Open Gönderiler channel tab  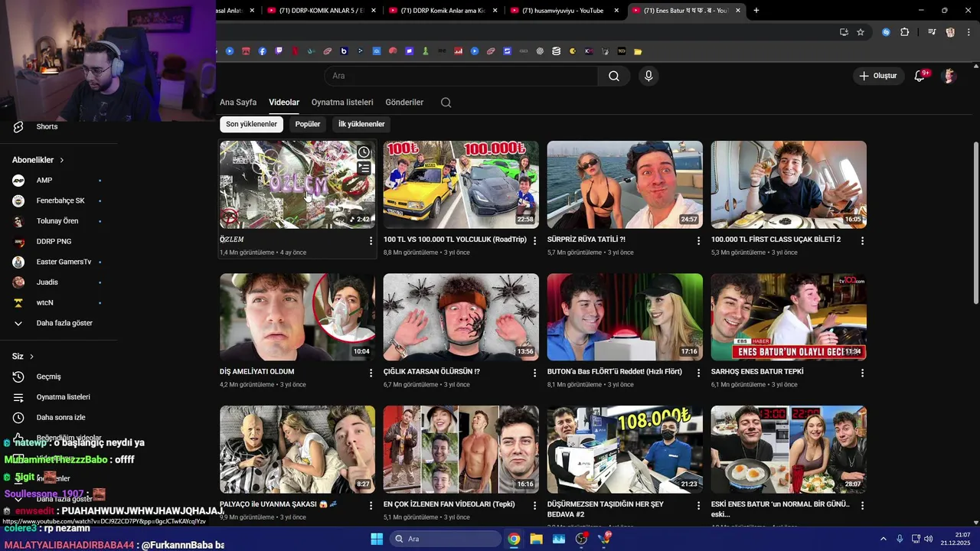[404, 103]
